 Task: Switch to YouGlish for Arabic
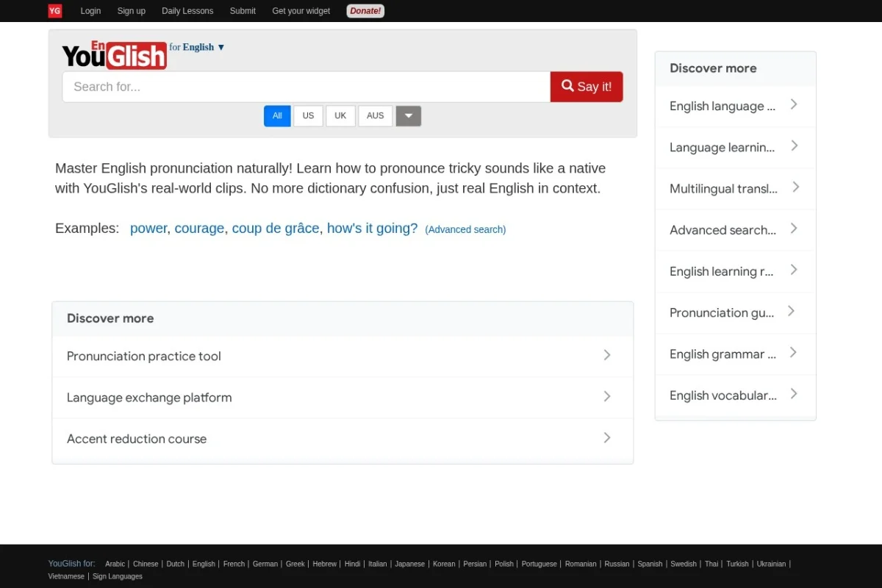click(x=115, y=564)
